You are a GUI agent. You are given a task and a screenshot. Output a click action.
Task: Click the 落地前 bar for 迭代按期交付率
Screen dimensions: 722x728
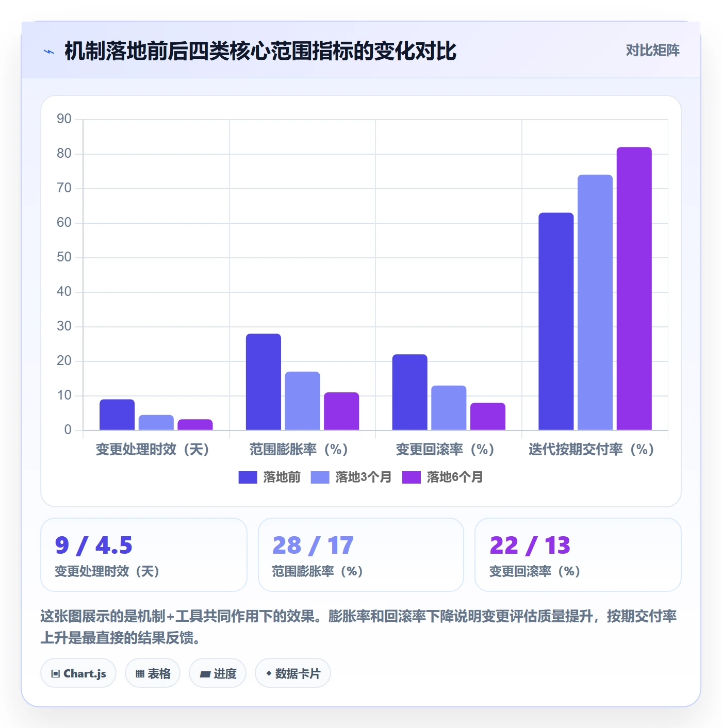556,321
